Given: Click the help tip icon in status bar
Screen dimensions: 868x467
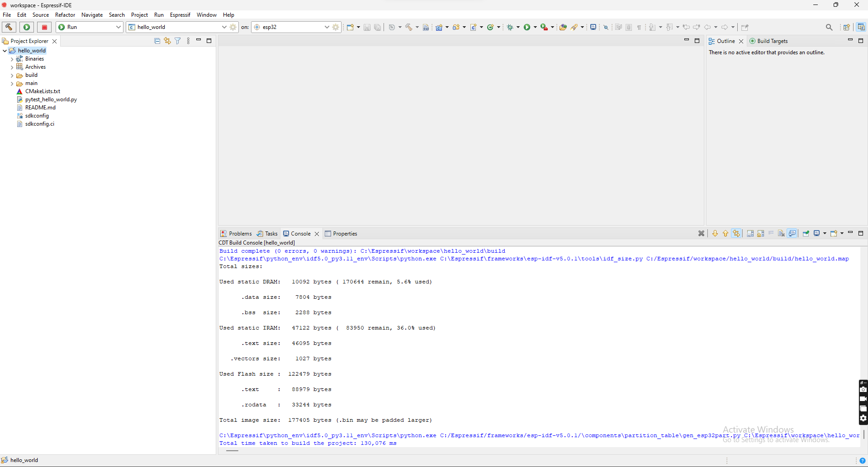Looking at the screenshot, I should tap(862, 461).
